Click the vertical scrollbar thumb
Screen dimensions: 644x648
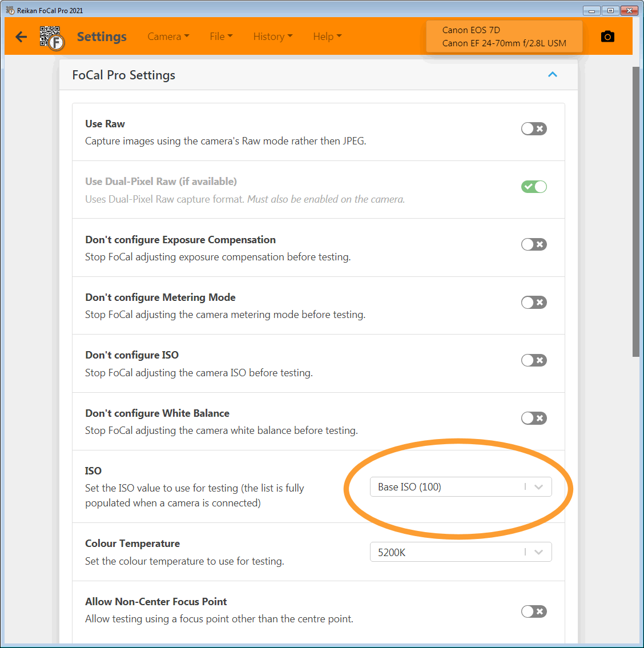coord(636,212)
